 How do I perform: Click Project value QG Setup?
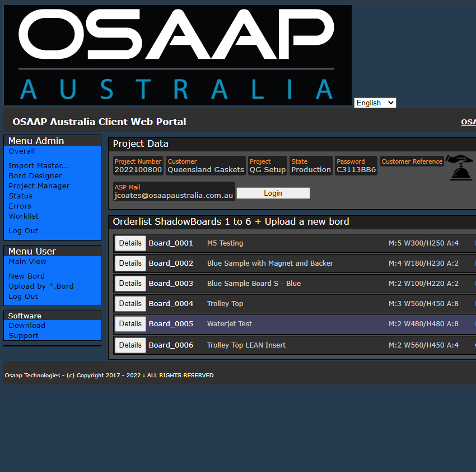pyautogui.click(x=268, y=170)
